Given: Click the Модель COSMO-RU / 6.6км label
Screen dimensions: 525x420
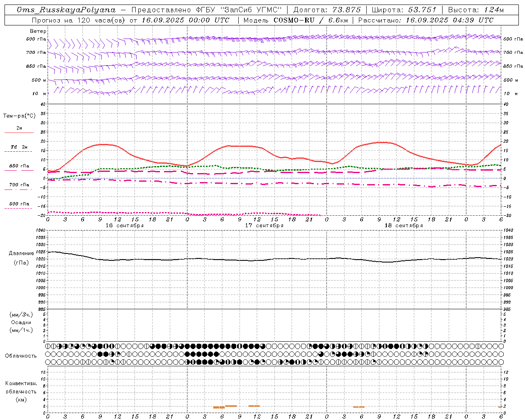Looking at the screenshot, I should click(x=296, y=20).
